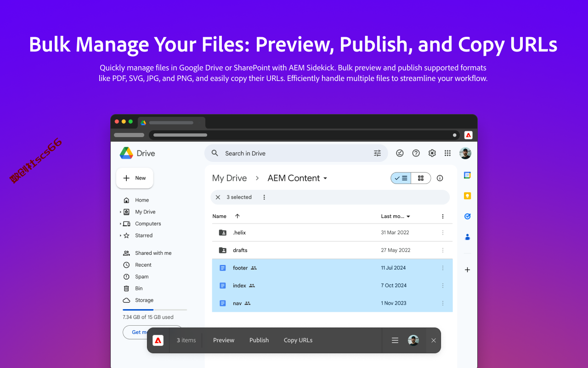Click the browser address bar

pyautogui.click(x=304, y=135)
